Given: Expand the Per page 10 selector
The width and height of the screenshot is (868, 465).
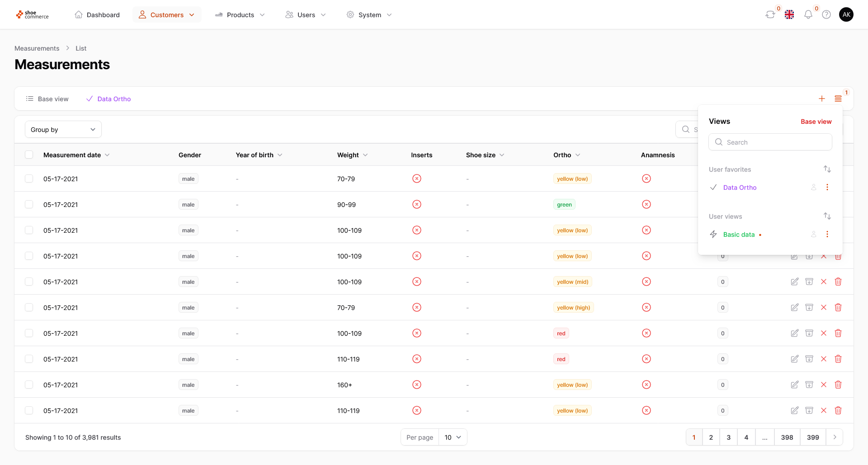Looking at the screenshot, I should (453, 437).
